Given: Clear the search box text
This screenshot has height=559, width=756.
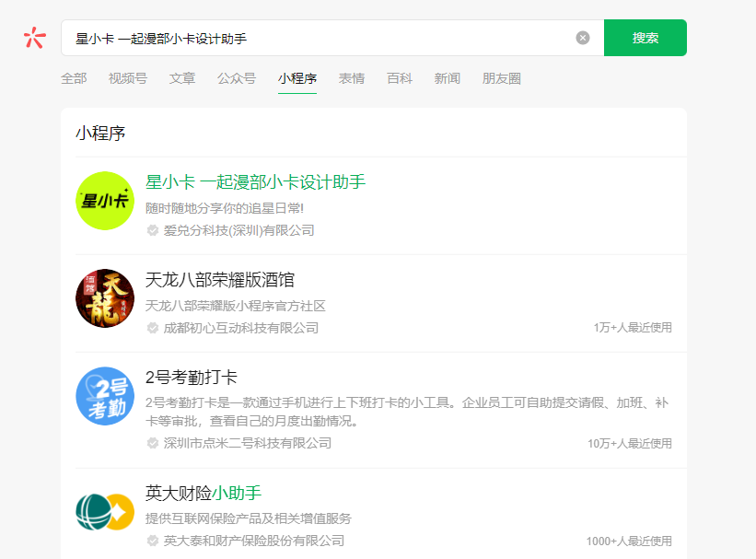Looking at the screenshot, I should pos(583,38).
